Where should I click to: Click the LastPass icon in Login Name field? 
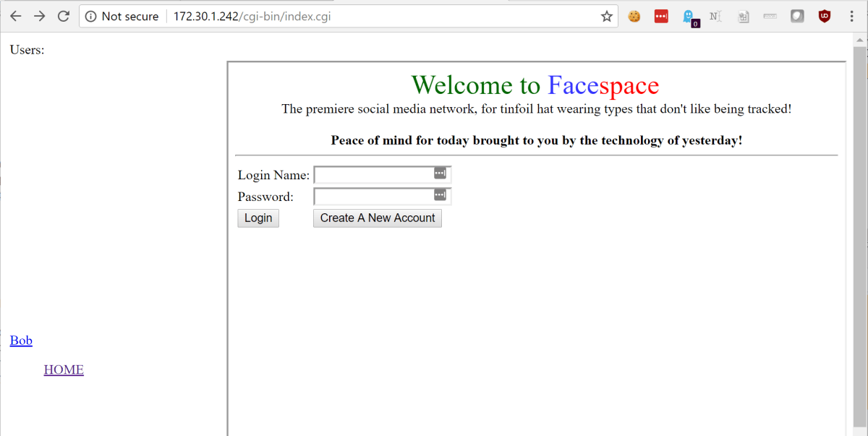pyautogui.click(x=440, y=174)
